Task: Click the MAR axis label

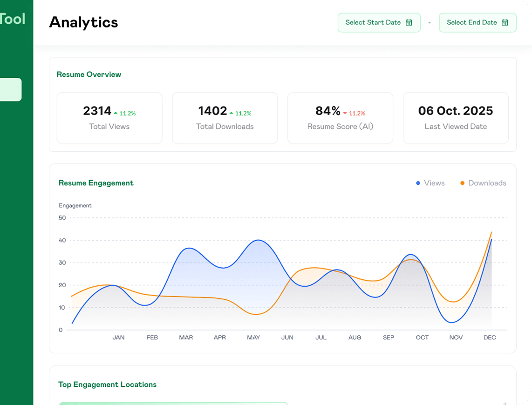Action: 186,337
